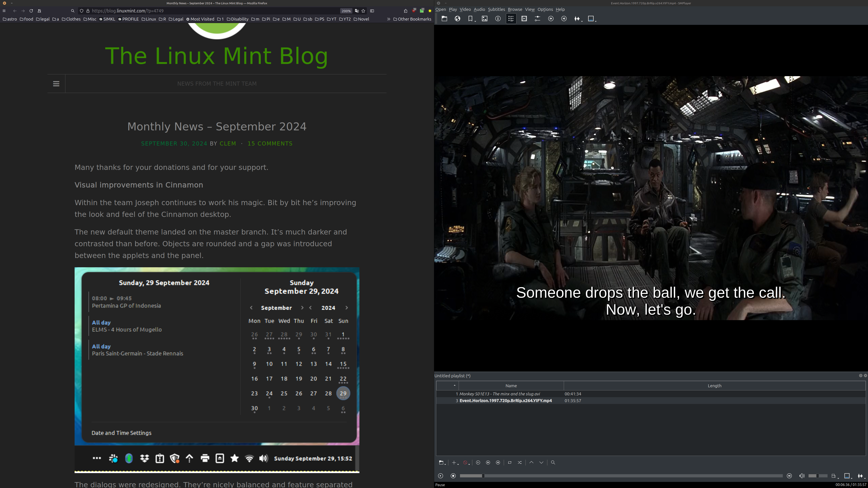Viewport: 868px width, 488px height.
Task: Select Monkey S01E13 playlist entry
Action: tap(651, 394)
